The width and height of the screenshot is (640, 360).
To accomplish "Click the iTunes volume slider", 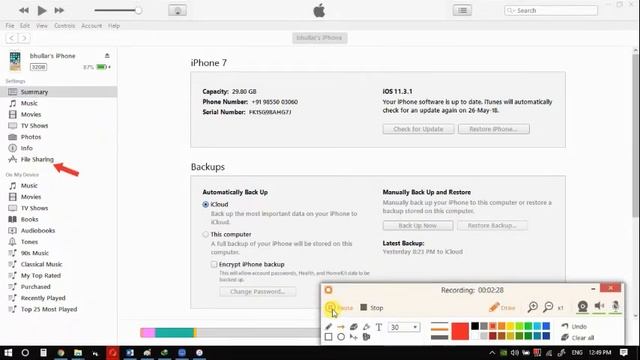I will pyautogui.click(x=118, y=10).
